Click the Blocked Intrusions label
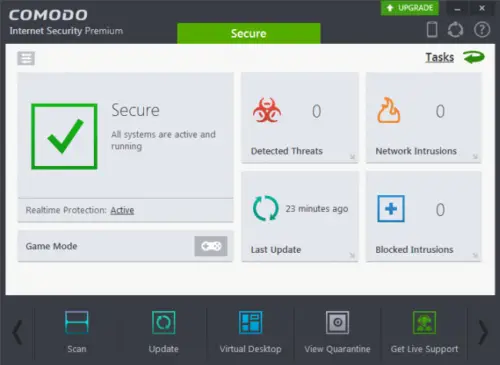This screenshot has width=500, height=365. [x=414, y=250]
